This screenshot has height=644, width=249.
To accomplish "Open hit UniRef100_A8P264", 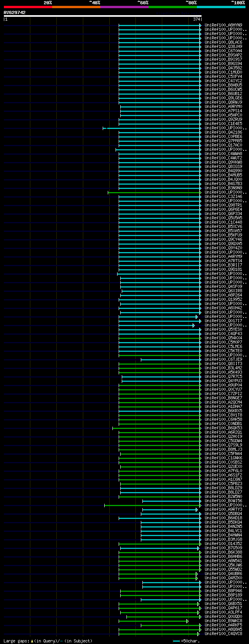I will click(x=223, y=295).
